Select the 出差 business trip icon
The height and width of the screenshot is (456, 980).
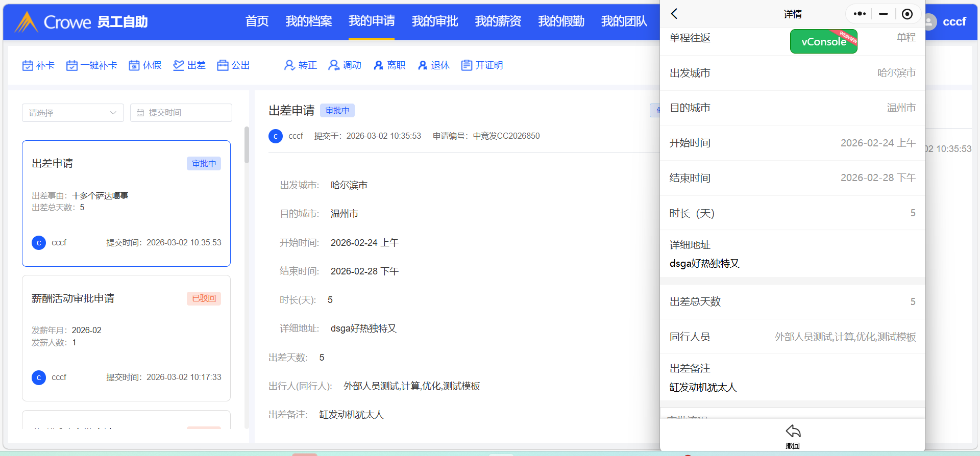[178, 66]
